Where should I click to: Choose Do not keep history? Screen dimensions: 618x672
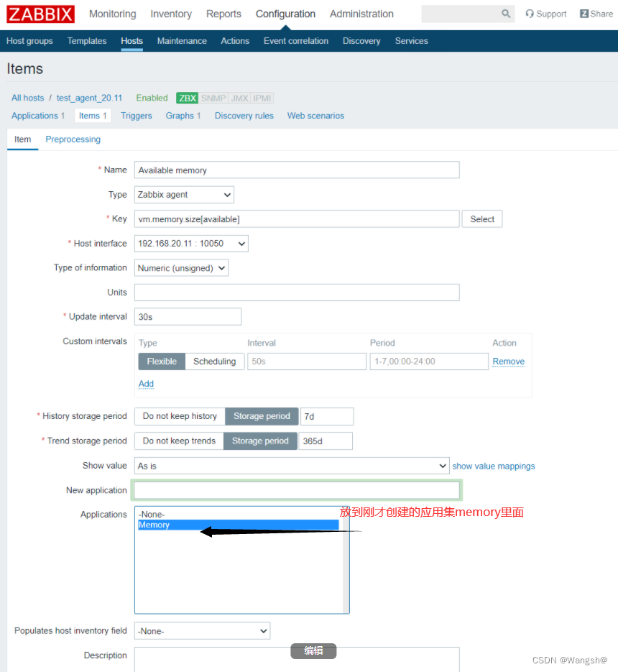click(180, 416)
